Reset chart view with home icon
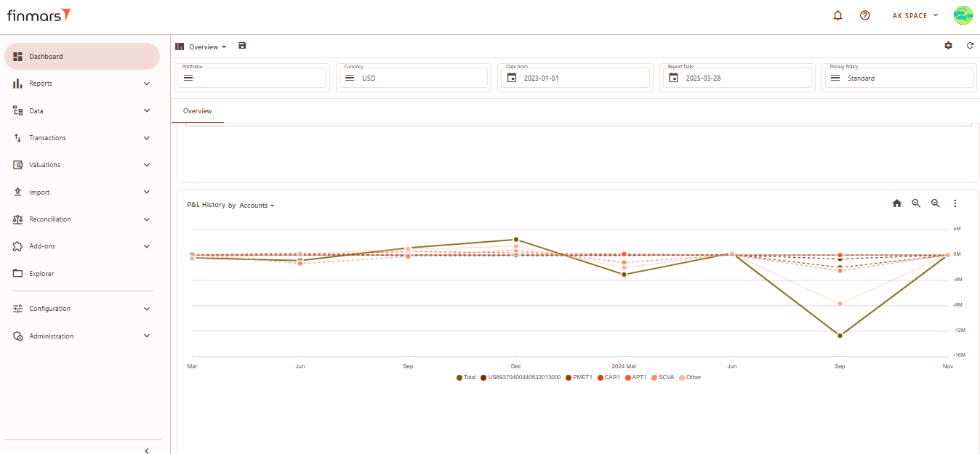The width and height of the screenshot is (980, 454). point(896,204)
